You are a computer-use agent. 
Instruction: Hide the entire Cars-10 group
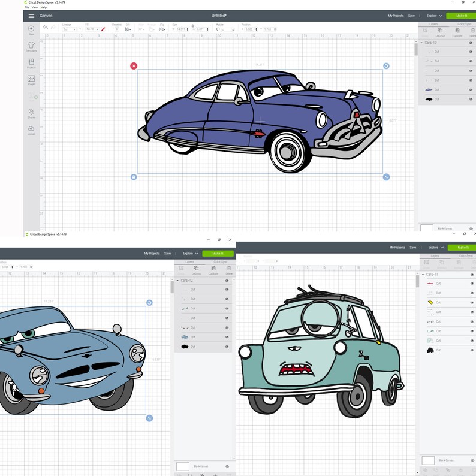pos(471,43)
